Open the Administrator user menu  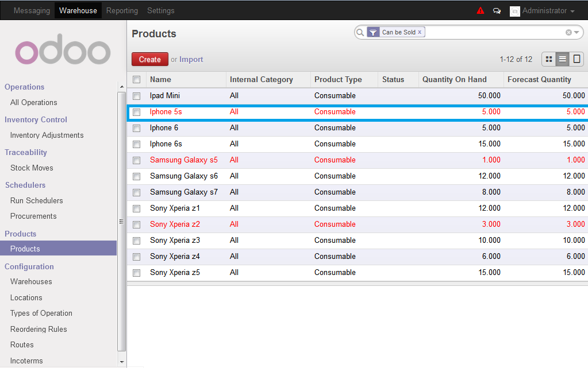548,11
